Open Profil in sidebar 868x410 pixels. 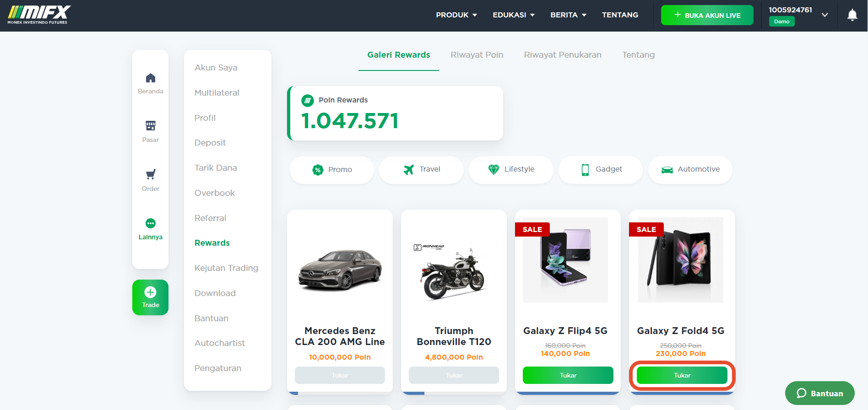205,118
